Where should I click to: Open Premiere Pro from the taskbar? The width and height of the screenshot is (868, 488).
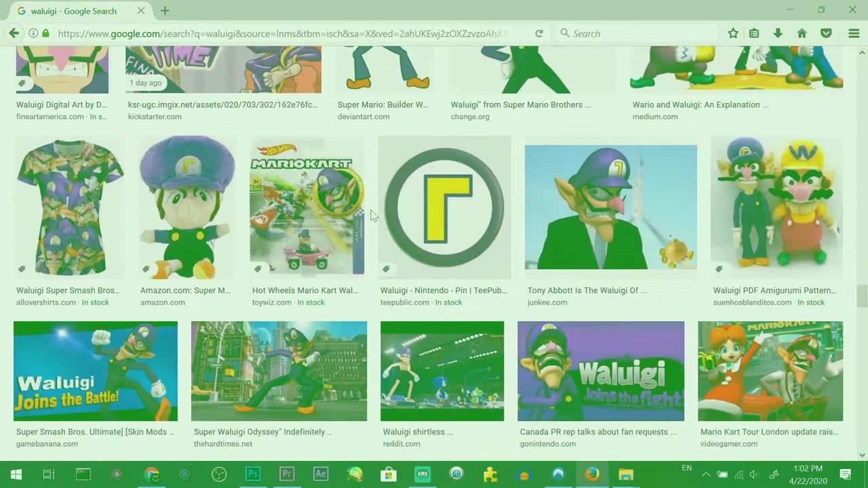click(x=287, y=474)
